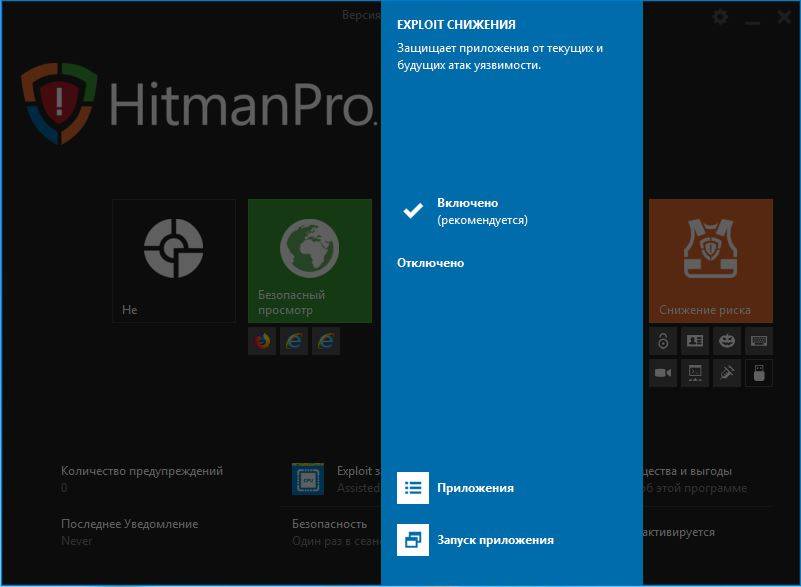The height and width of the screenshot is (587, 801).
Task: Click Количество предупреждений text
Action: click(x=142, y=471)
